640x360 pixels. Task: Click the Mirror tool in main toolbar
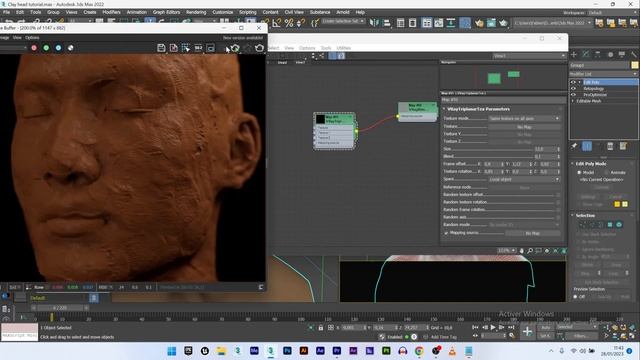click(x=374, y=22)
